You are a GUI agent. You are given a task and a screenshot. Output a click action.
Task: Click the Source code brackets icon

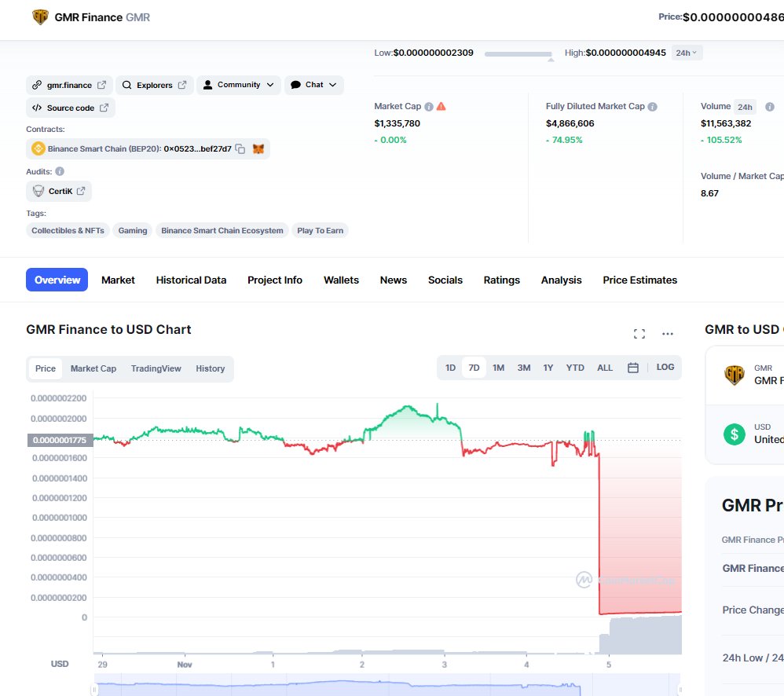37,108
